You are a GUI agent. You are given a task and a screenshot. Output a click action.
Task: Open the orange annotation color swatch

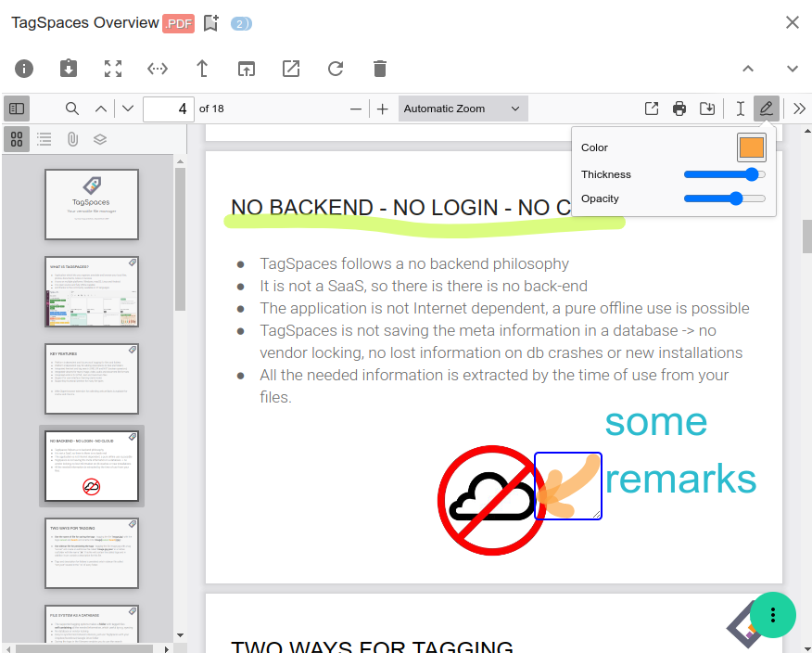[x=751, y=147]
